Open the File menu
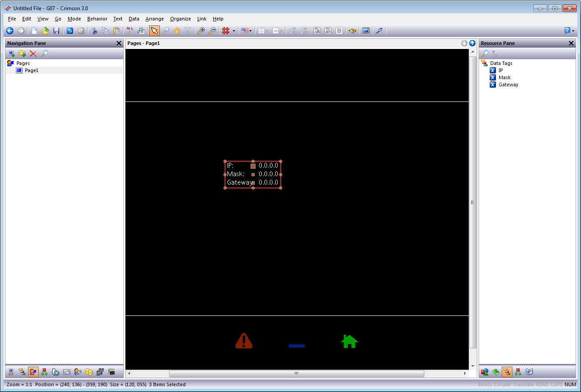581x392 pixels. click(x=12, y=19)
